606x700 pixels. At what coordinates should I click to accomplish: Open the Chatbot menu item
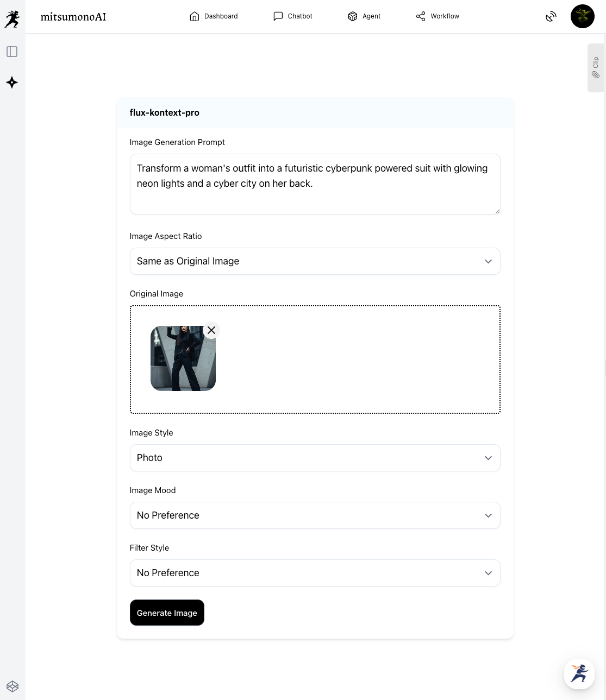293,16
